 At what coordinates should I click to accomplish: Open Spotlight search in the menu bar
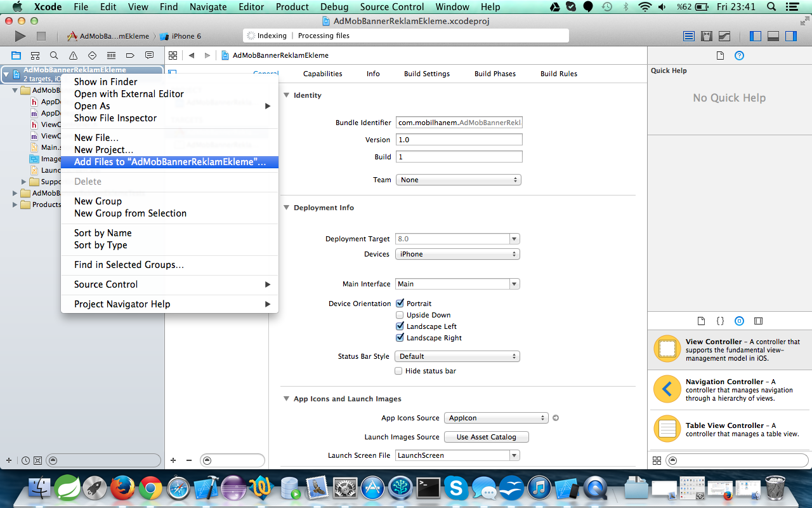pos(773,7)
